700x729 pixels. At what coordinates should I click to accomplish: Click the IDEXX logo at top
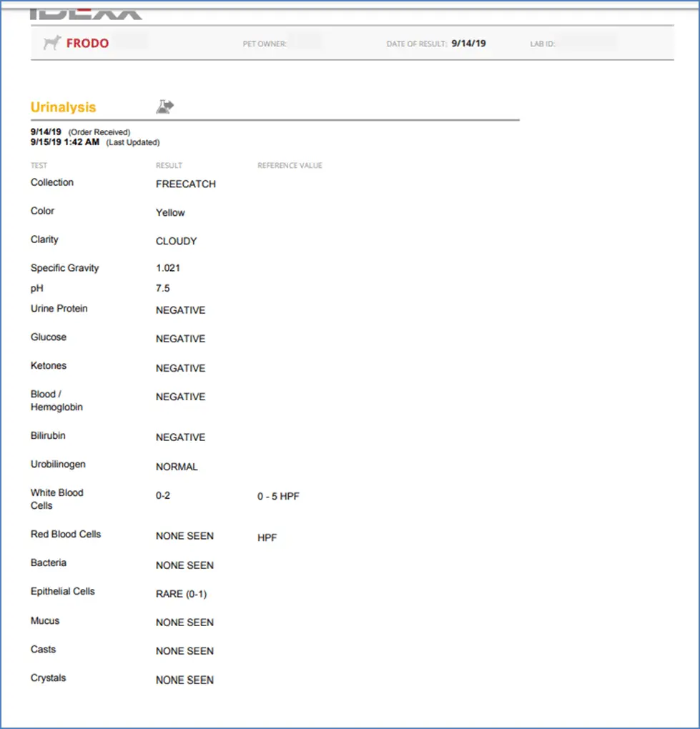86,13
